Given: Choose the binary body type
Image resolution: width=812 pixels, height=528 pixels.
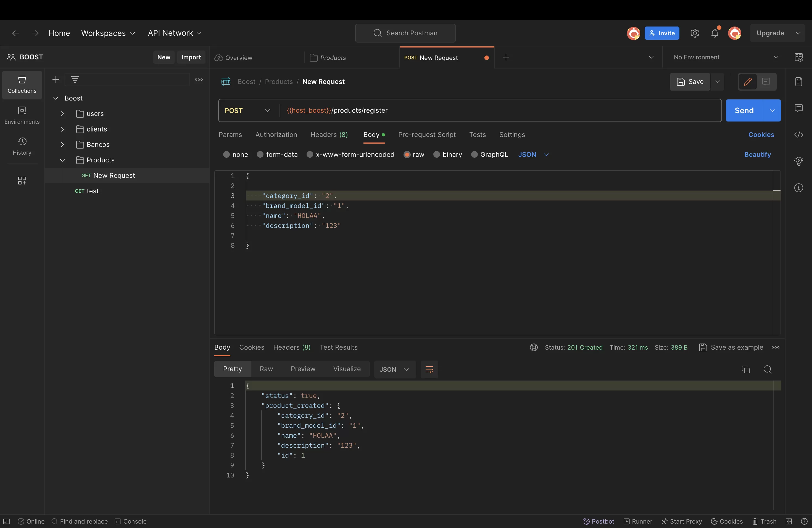Looking at the screenshot, I should [x=436, y=155].
